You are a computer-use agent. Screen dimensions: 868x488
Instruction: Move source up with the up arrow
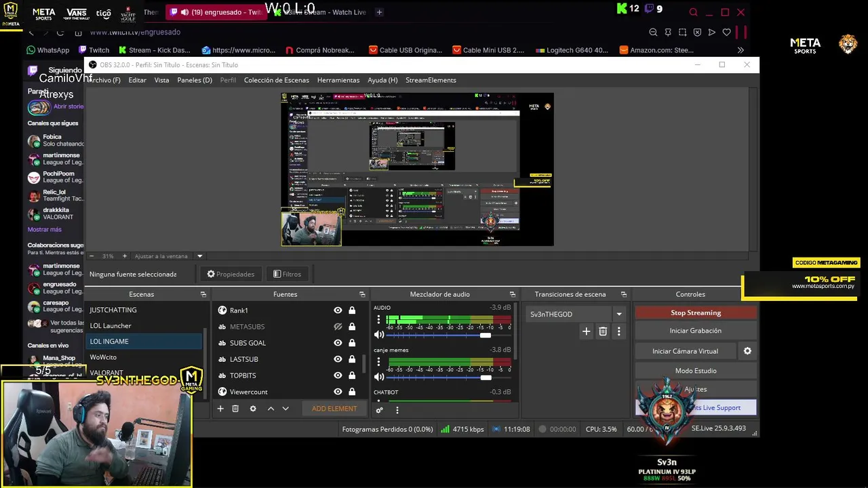[271, 409]
